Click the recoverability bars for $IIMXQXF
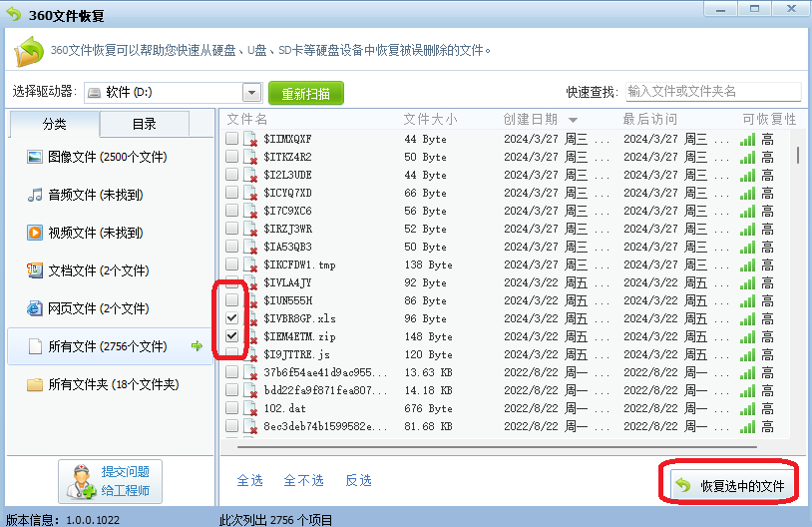Viewport: 812px width, 527px height. pos(747,140)
